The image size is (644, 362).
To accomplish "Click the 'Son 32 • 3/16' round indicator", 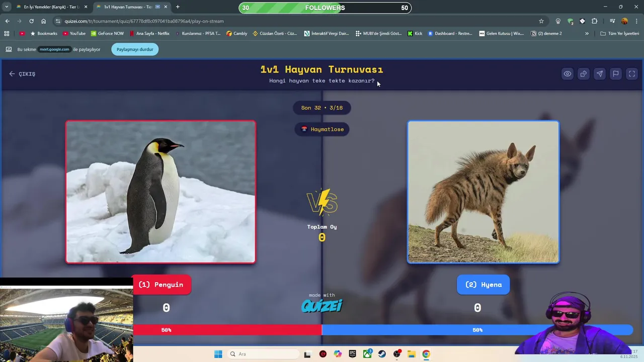I will 322,108.
